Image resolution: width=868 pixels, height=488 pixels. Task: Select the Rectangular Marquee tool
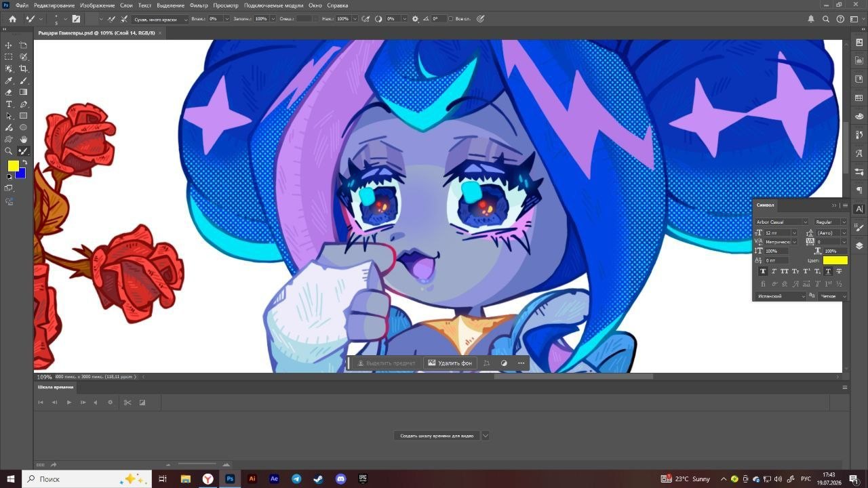9,57
